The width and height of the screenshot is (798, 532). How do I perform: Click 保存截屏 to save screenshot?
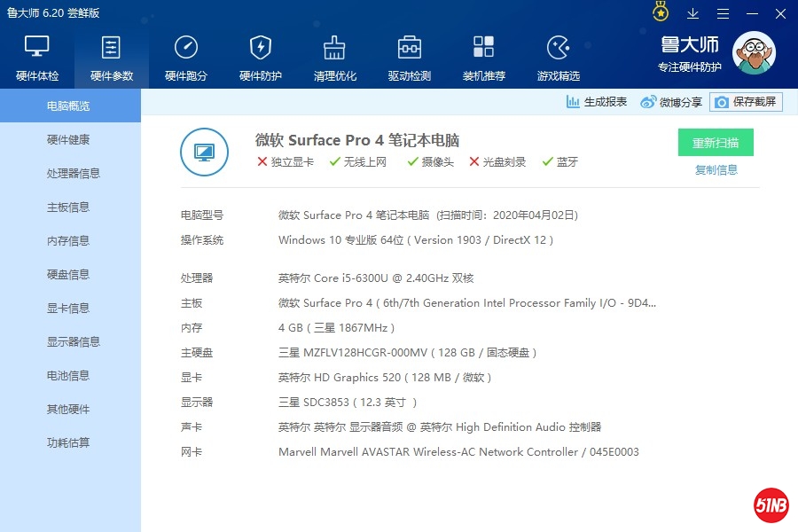[x=746, y=102]
